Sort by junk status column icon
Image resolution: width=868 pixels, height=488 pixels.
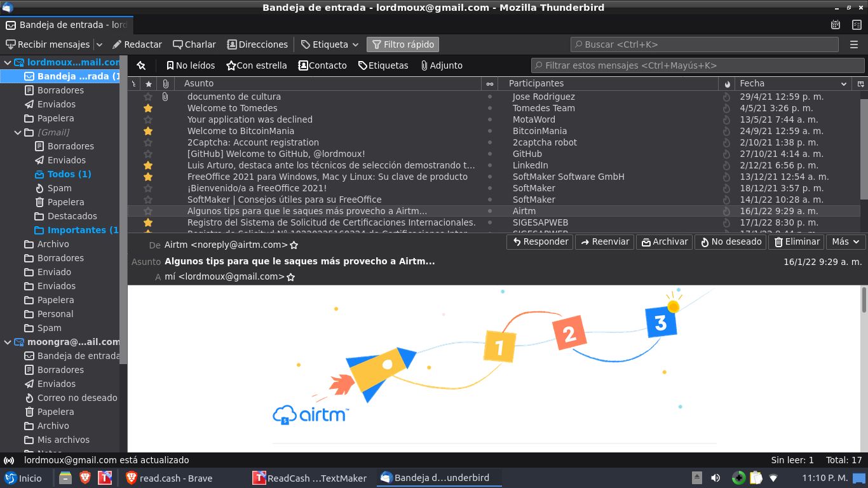click(727, 84)
